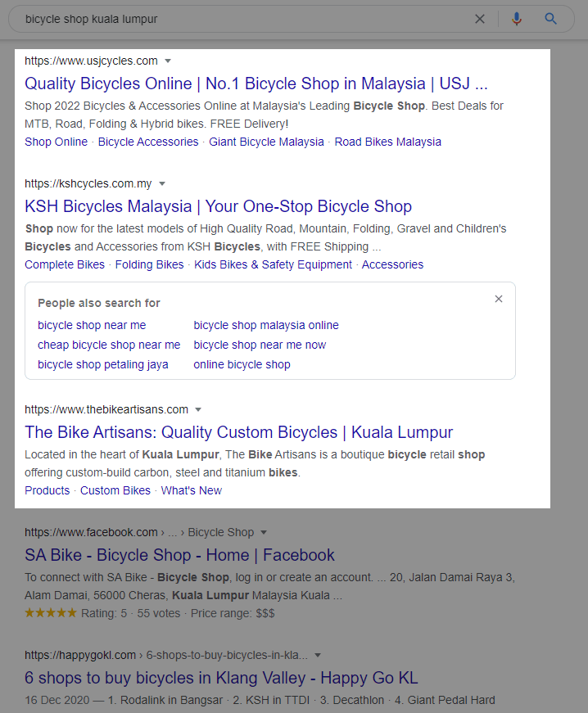
Task: Open the result options arrow for kshcycles.com.my
Action: [162, 183]
